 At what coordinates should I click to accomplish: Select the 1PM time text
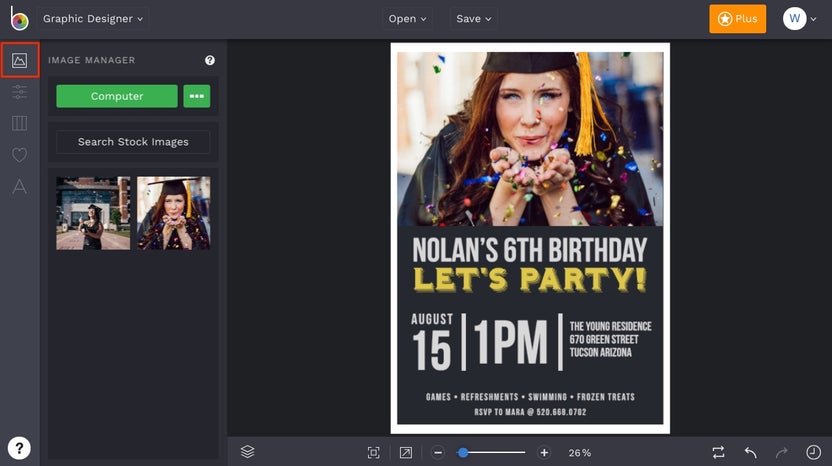[510, 342]
